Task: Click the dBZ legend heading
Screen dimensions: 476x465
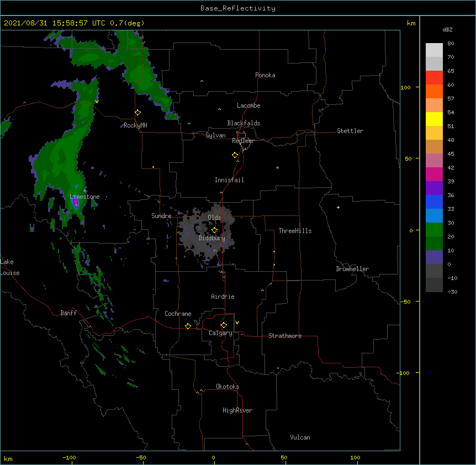Action: [x=447, y=30]
